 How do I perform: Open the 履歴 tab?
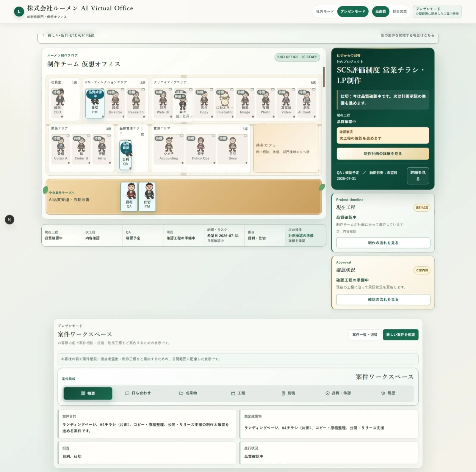click(x=388, y=393)
